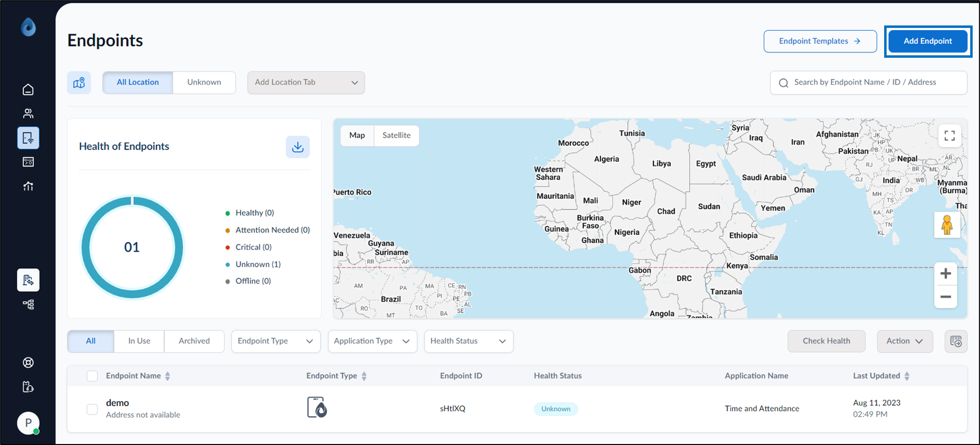The height and width of the screenshot is (445, 980).
Task: Toggle fullscreen map view
Action: 950,136
